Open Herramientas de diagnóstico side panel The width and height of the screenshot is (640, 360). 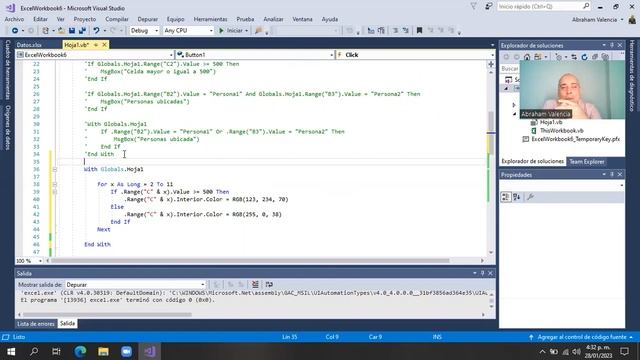632,76
